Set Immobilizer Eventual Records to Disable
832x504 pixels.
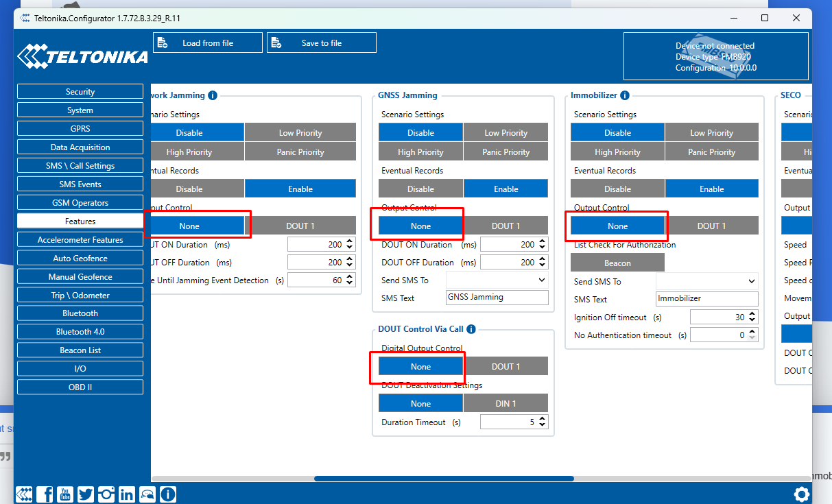(617, 189)
